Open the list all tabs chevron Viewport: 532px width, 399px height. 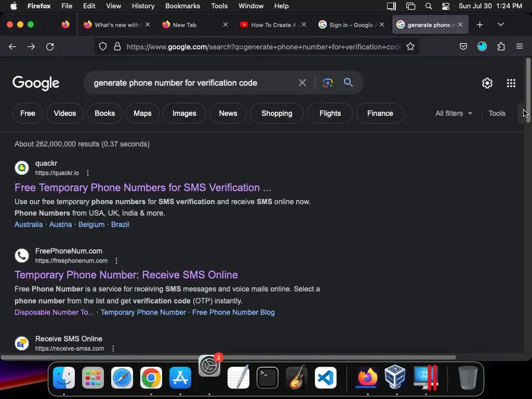(501, 24)
